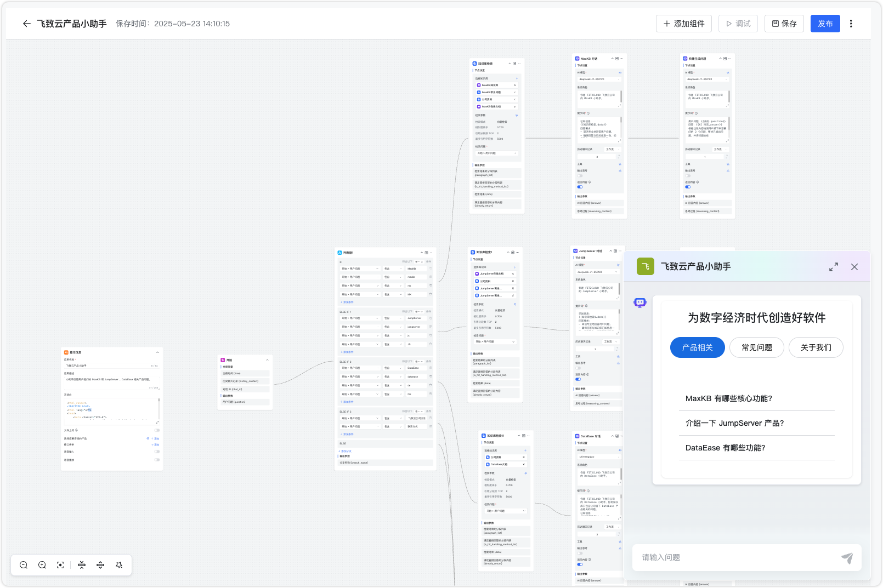Click the auto-layout beautify icon

(x=119, y=565)
